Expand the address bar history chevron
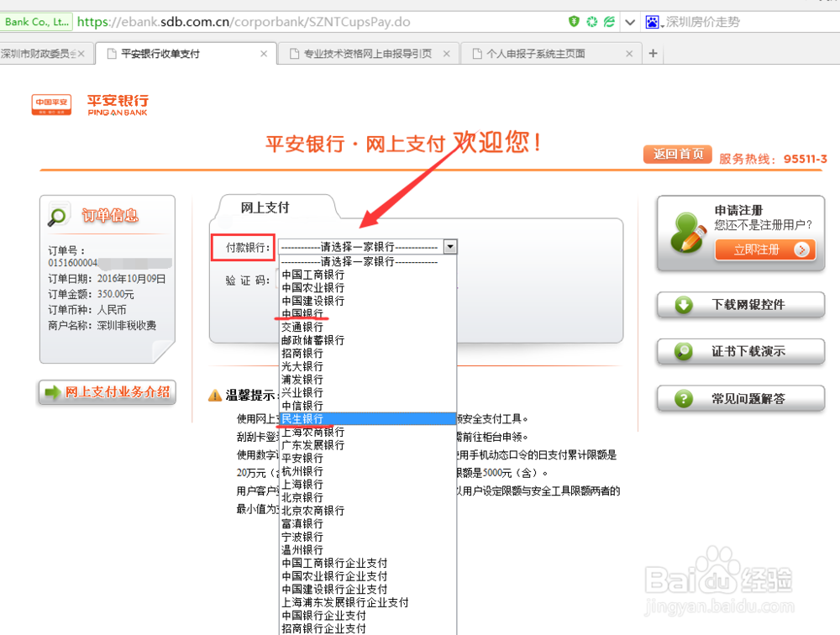Screen dimensions: 840x635 point(630,22)
